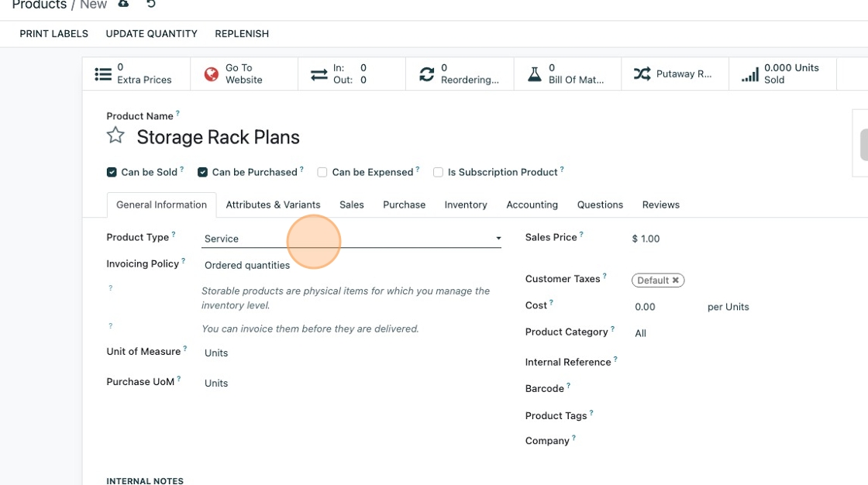
Task: Open the Product Type dropdown
Action: (352, 239)
